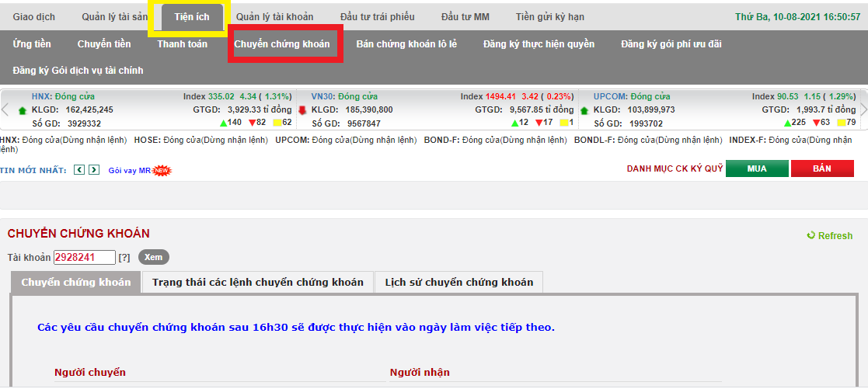
Task: Open the Gói vay MR news link
Action: tap(130, 170)
